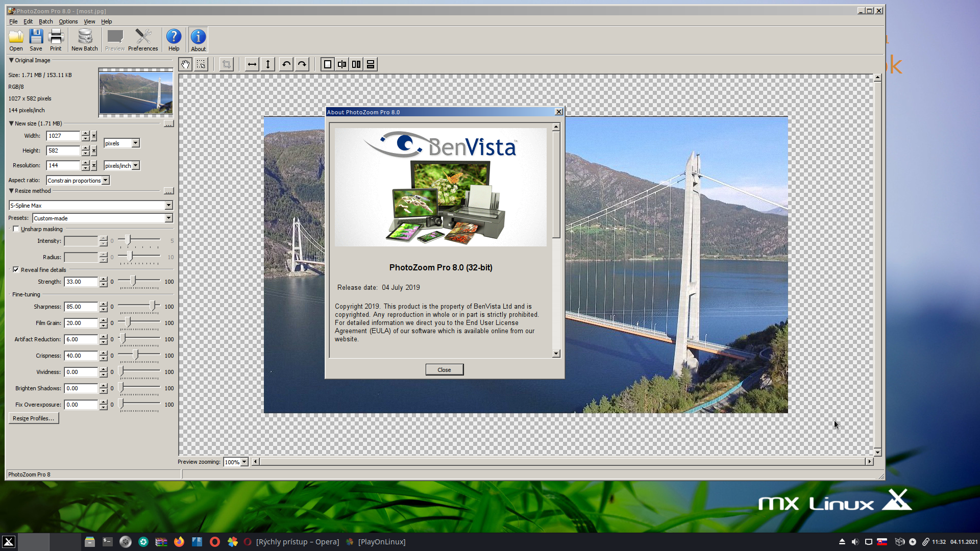Flip the image horizontally
The height and width of the screenshot is (551, 980).
click(252, 64)
